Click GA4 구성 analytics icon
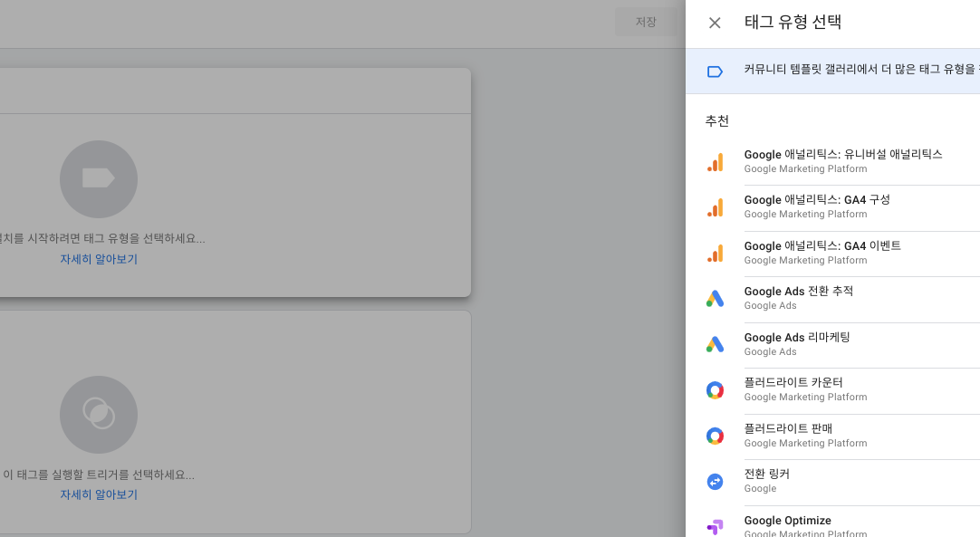This screenshot has width=980, height=537. (x=715, y=207)
